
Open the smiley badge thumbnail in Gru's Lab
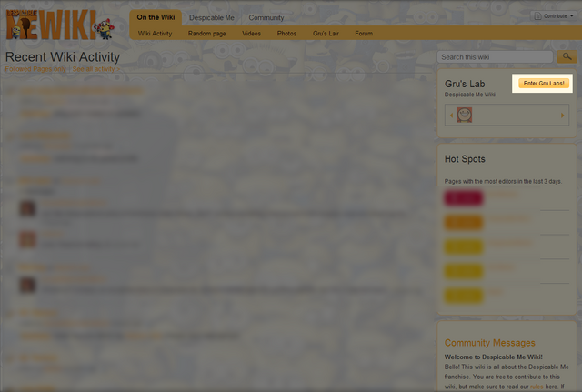click(x=464, y=116)
